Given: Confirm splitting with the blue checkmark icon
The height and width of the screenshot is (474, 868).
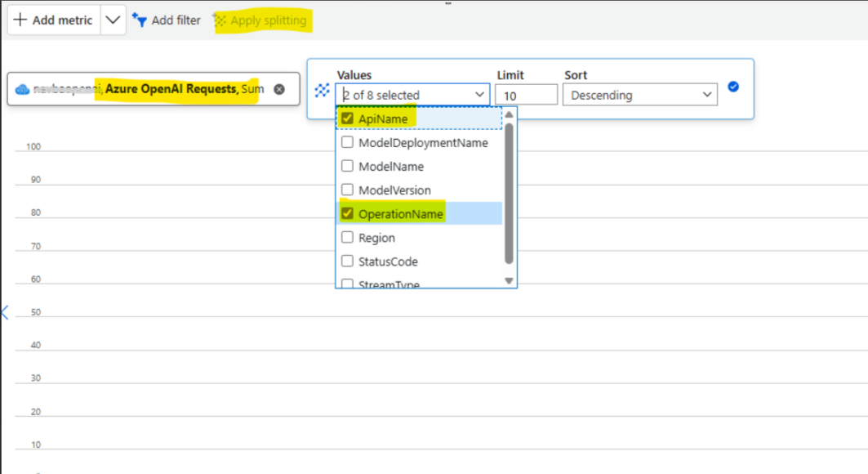Looking at the screenshot, I should click(x=733, y=87).
